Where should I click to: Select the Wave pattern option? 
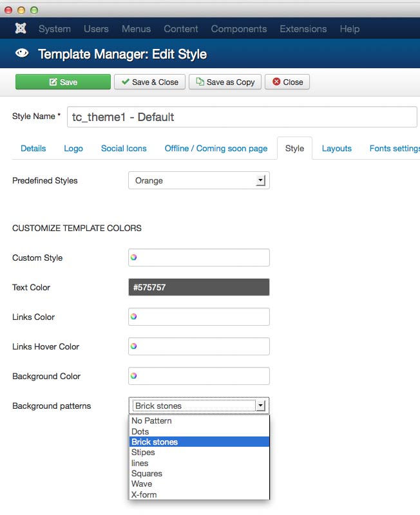point(142,484)
